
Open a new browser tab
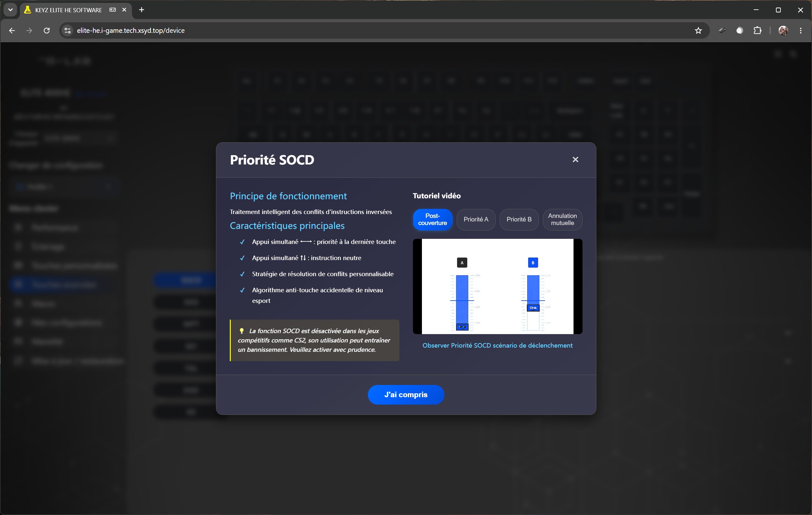pos(142,10)
